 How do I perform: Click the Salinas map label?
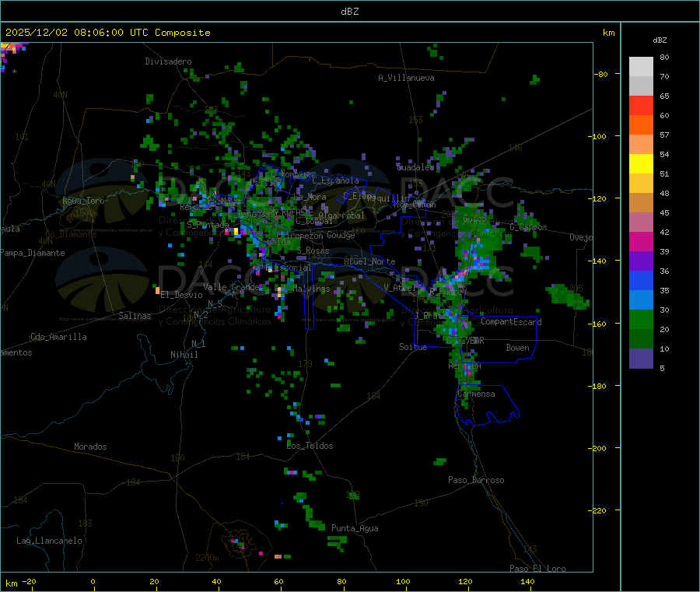(135, 316)
